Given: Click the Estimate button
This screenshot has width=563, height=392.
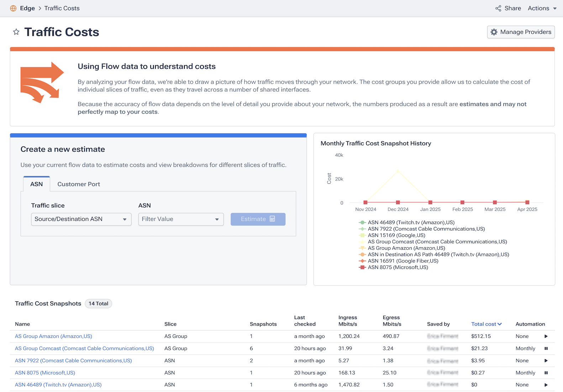Looking at the screenshot, I should (x=258, y=219).
